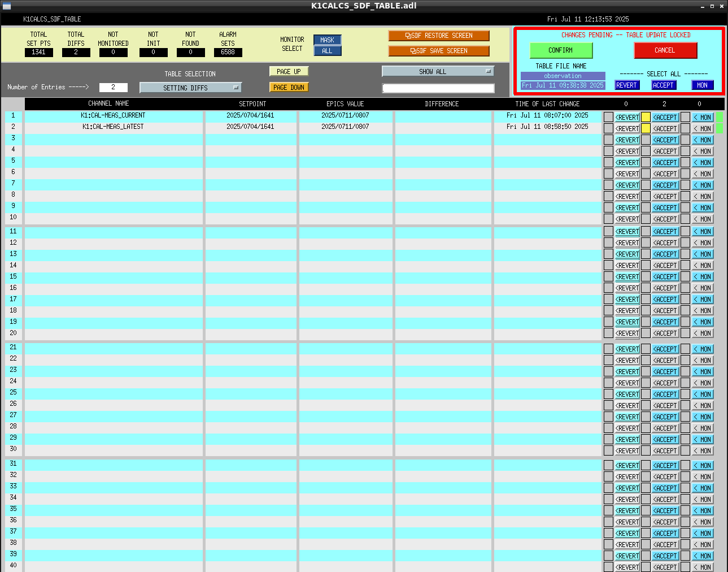Toggle revert checkbox for row 5
This screenshot has height=572, width=728.
608,162
